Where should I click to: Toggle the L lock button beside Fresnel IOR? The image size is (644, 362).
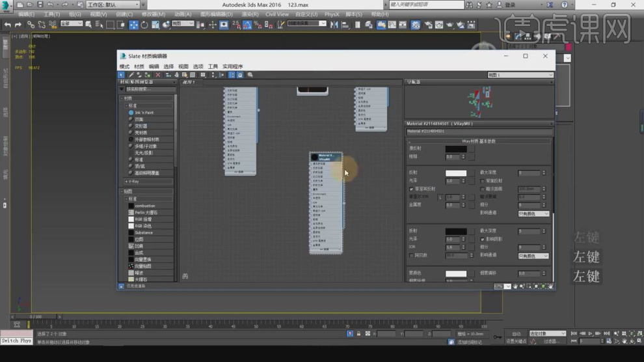coord(440,197)
